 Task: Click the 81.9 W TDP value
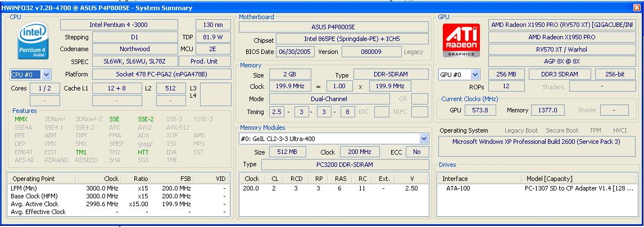[x=213, y=37]
